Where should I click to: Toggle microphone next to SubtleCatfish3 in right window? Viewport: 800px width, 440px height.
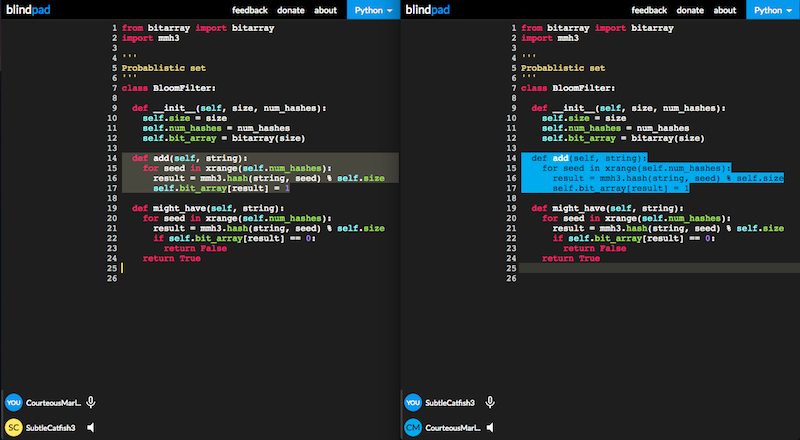[490, 402]
